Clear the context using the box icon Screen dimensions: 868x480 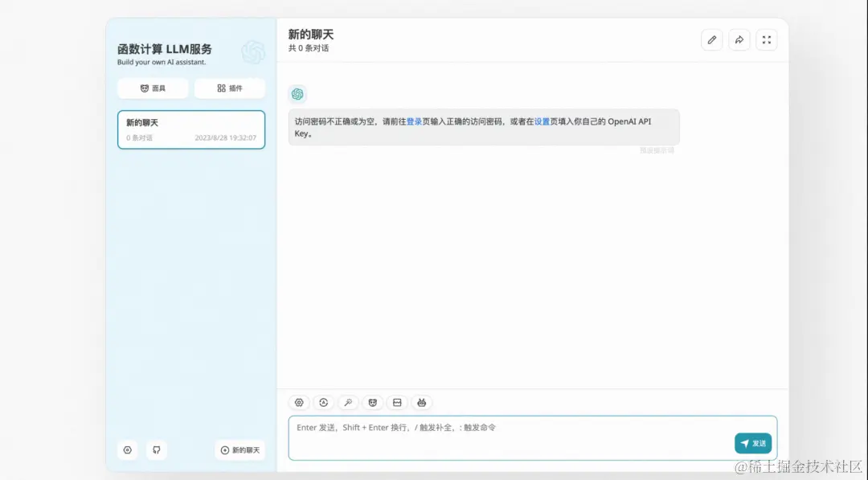397,402
